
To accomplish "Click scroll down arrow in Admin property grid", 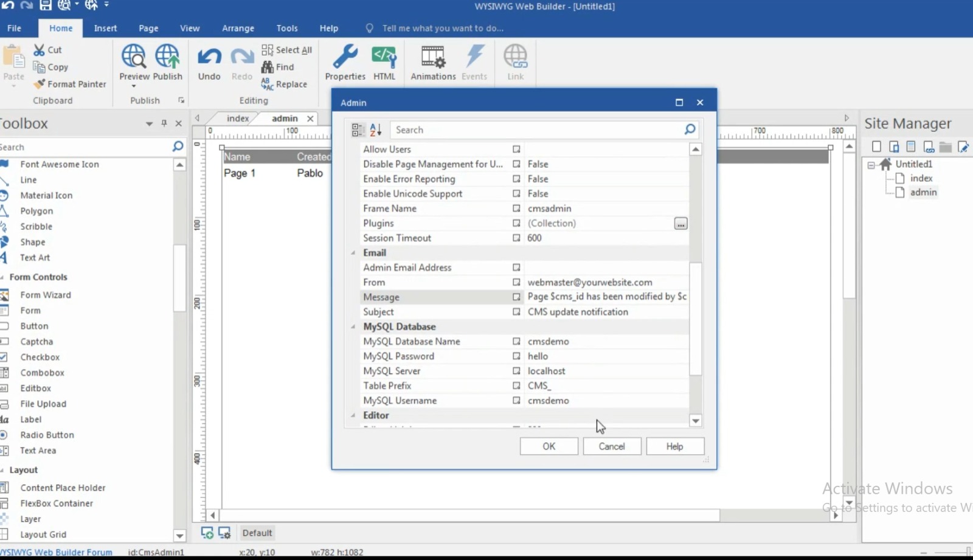I will [x=696, y=421].
